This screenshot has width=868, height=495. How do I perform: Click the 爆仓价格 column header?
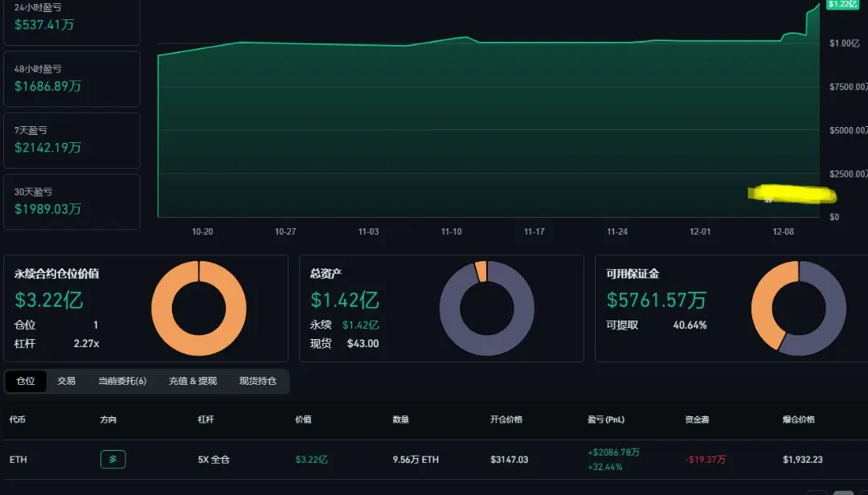tap(799, 419)
